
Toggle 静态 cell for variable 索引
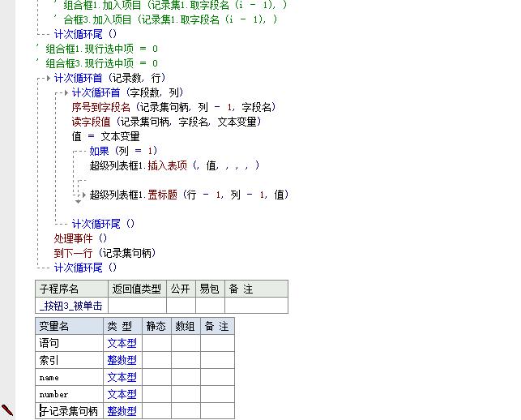pyautogui.click(x=157, y=360)
